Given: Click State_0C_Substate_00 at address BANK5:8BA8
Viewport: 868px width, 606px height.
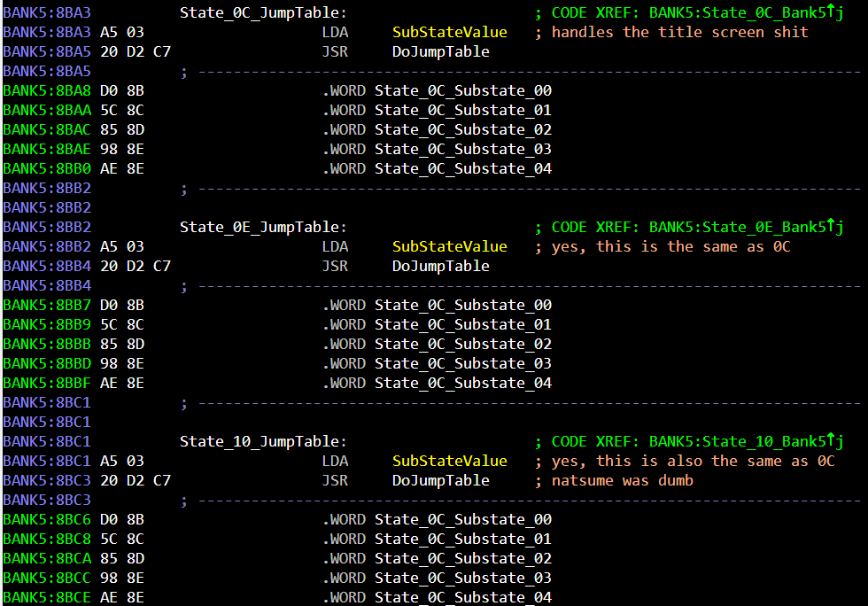Looking at the screenshot, I should [462, 90].
